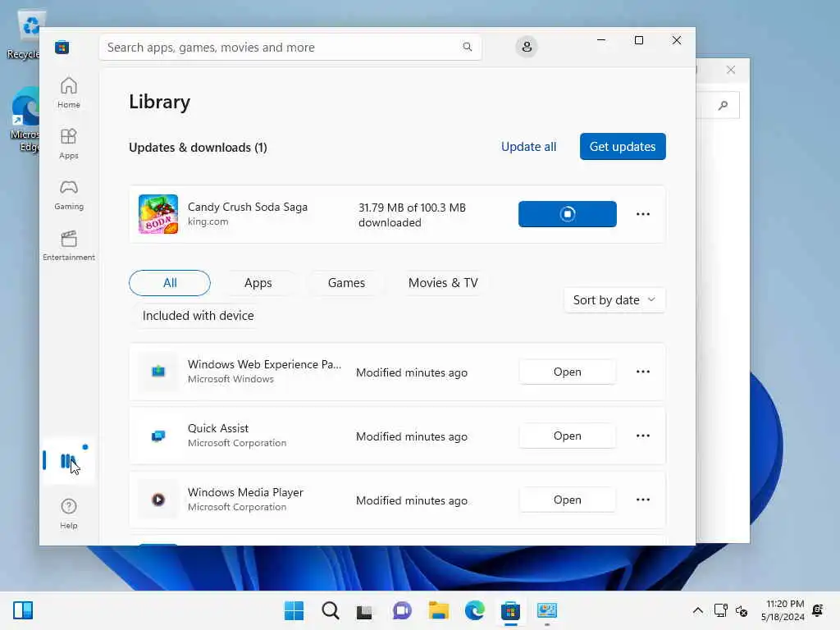Screen dimensions: 840x630
Task: Click the Quick Assist name text
Action: point(218,428)
